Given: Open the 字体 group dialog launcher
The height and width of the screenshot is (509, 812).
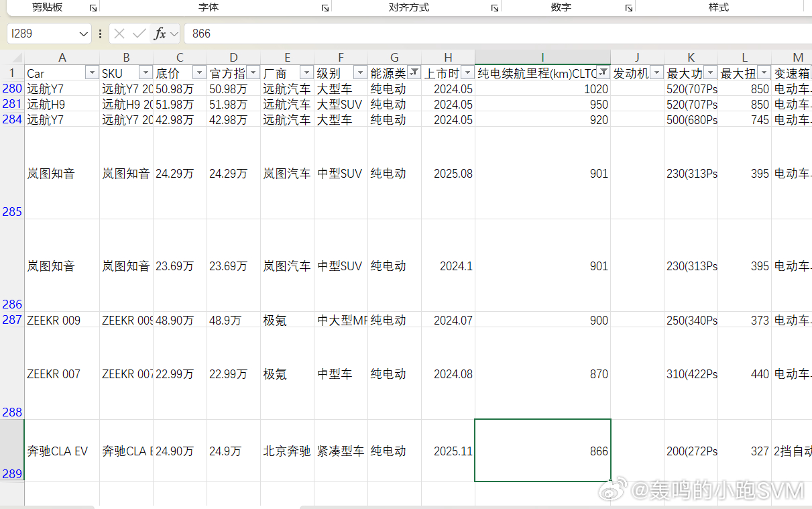Looking at the screenshot, I should pyautogui.click(x=325, y=8).
